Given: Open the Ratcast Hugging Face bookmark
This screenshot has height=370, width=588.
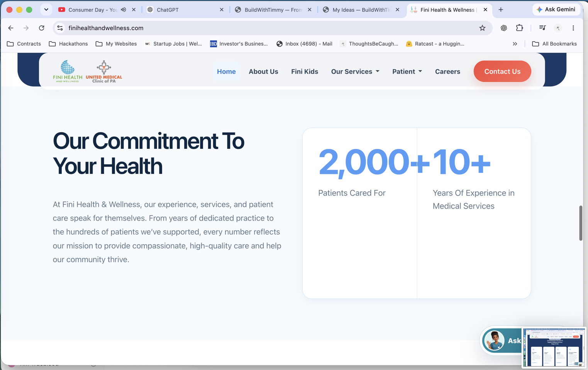Looking at the screenshot, I should (x=435, y=44).
